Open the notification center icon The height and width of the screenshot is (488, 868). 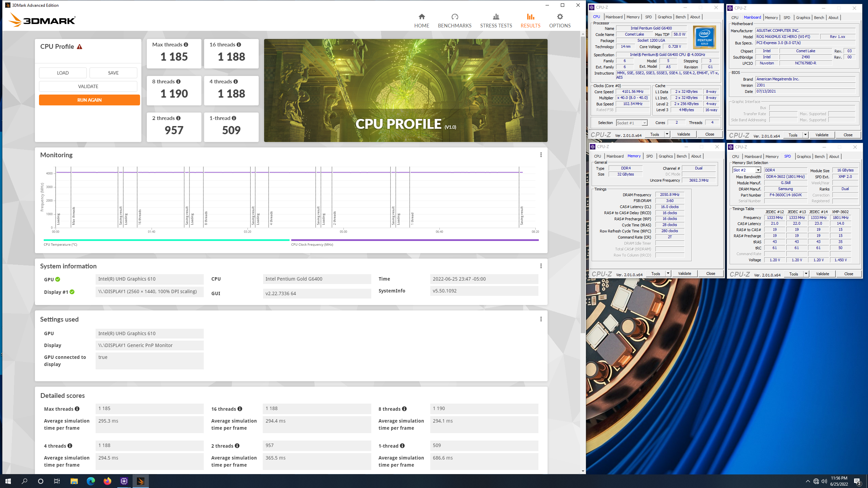point(857,481)
